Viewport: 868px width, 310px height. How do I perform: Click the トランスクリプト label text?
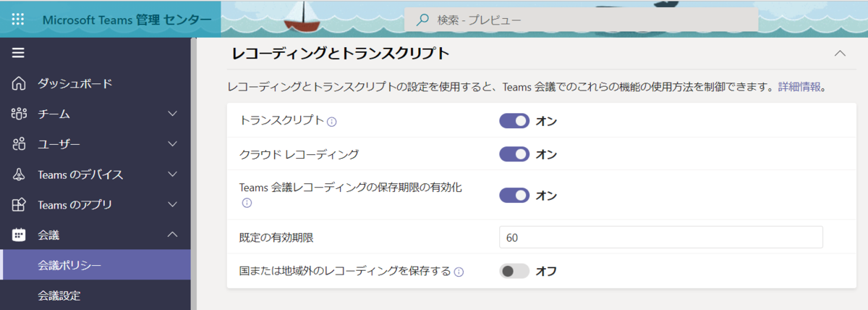pos(281,121)
